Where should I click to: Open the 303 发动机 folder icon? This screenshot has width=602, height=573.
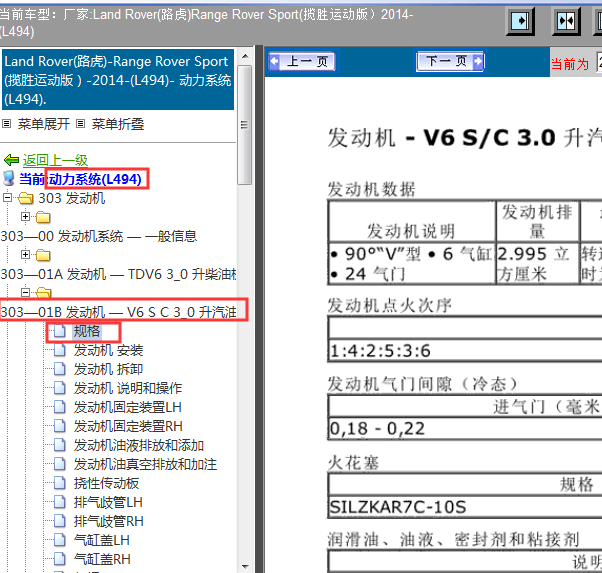point(25,199)
